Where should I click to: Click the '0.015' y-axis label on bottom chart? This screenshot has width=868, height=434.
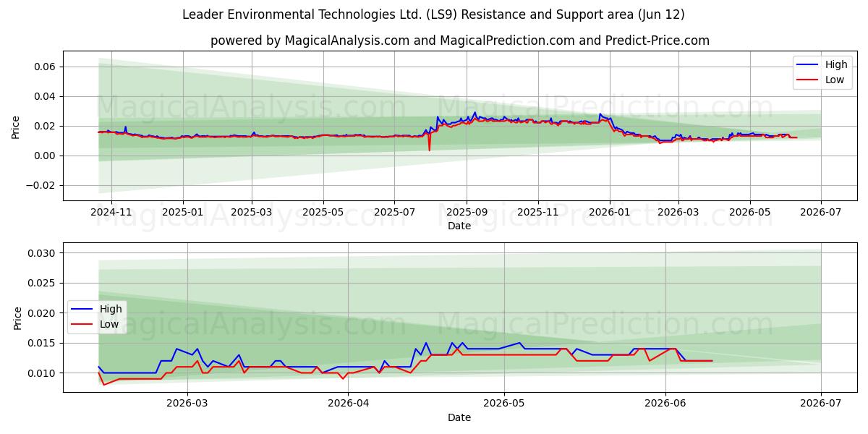point(43,343)
